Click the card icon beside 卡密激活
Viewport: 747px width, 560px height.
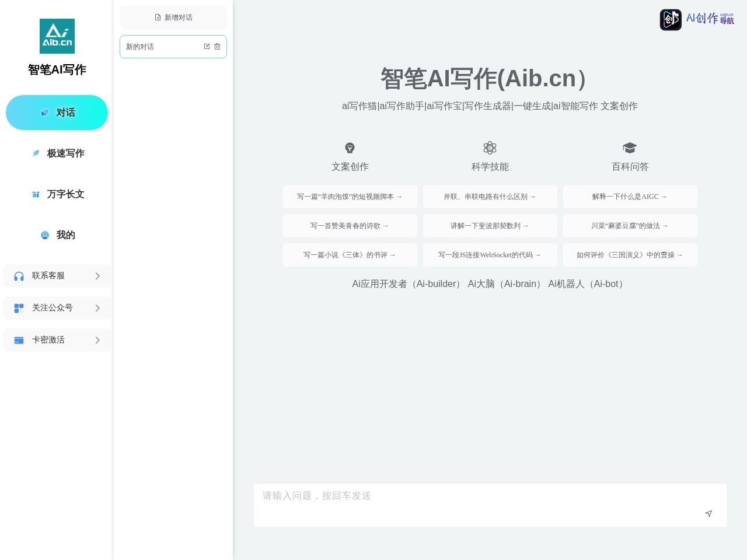point(19,340)
